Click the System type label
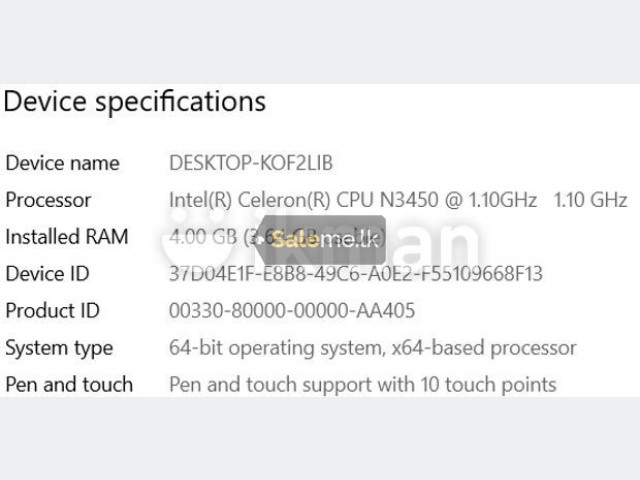This screenshot has width=640, height=480. 59,349
